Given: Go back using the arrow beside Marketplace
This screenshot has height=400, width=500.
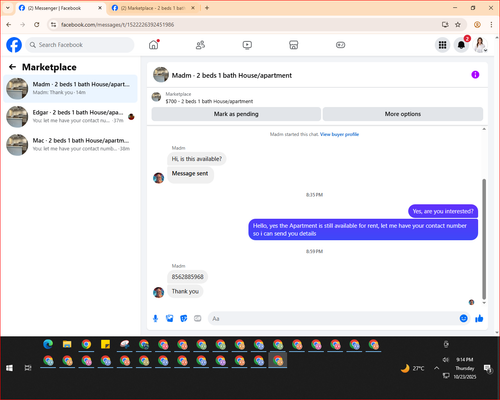Looking at the screenshot, I should click(12, 67).
